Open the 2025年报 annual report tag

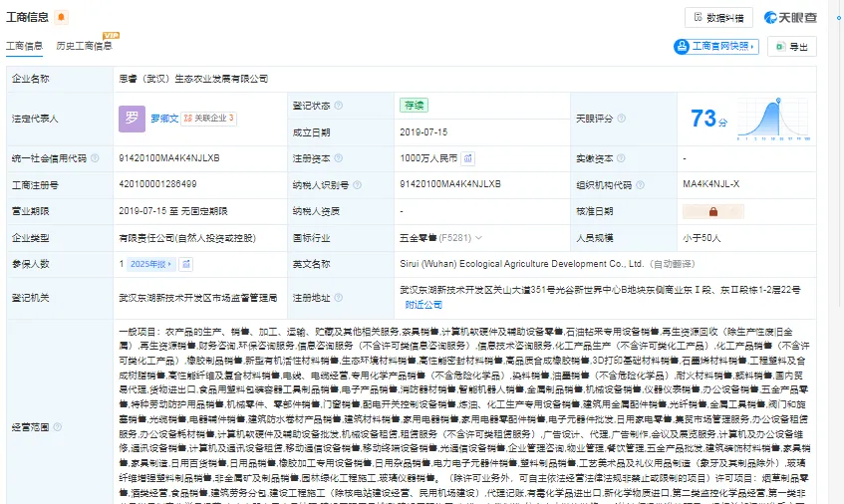pyautogui.click(x=150, y=264)
